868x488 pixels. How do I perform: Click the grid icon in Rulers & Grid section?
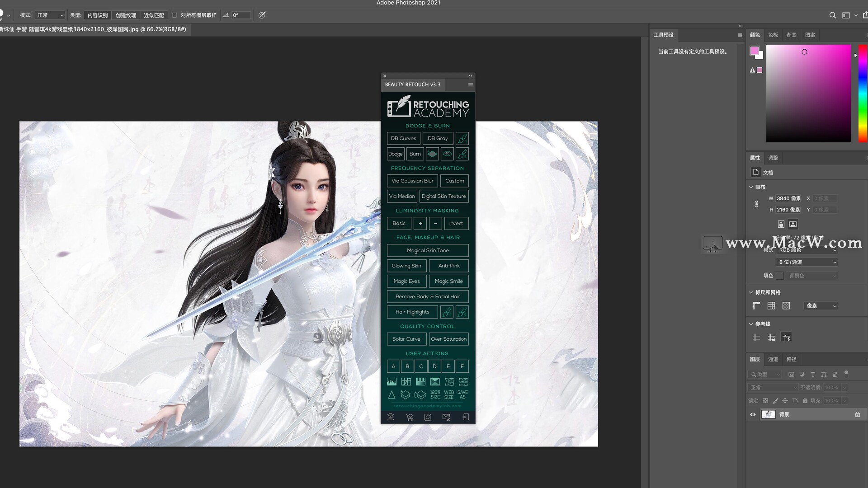point(771,306)
